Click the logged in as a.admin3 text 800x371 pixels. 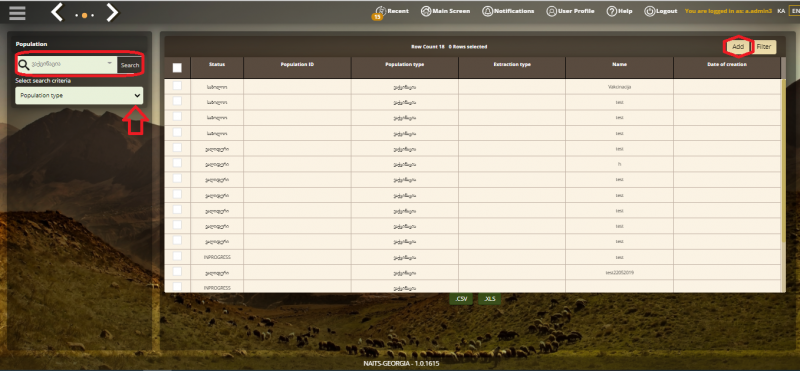[728, 11]
